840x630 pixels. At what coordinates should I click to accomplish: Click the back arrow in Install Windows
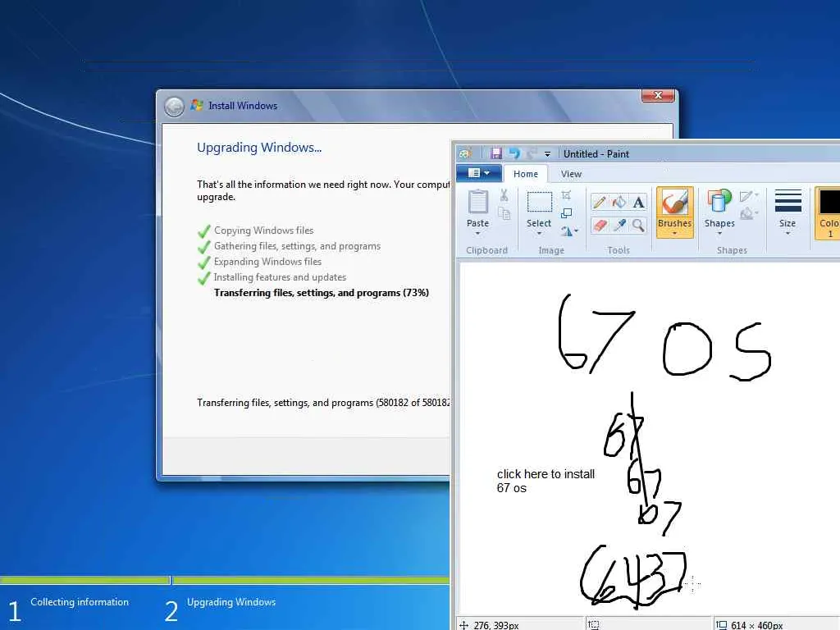coord(174,107)
